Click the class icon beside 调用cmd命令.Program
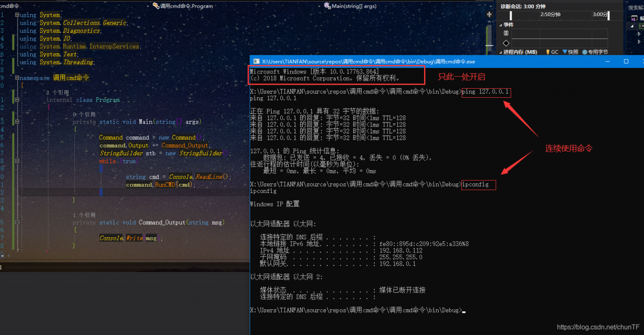This screenshot has height=335, width=644. pos(156,6)
